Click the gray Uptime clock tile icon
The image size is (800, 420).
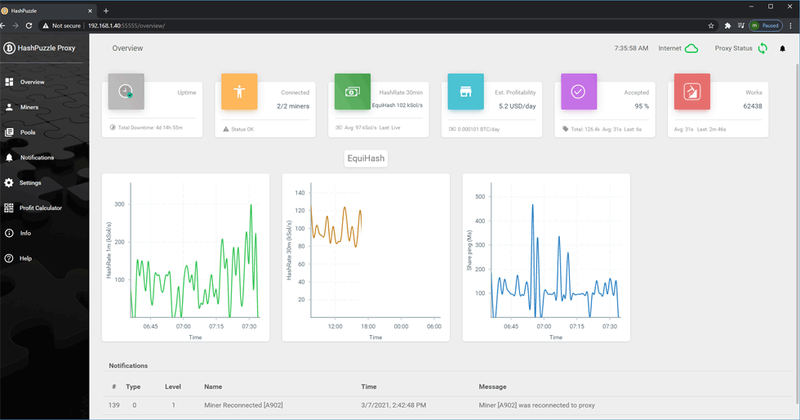pyautogui.click(x=126, y=91)
